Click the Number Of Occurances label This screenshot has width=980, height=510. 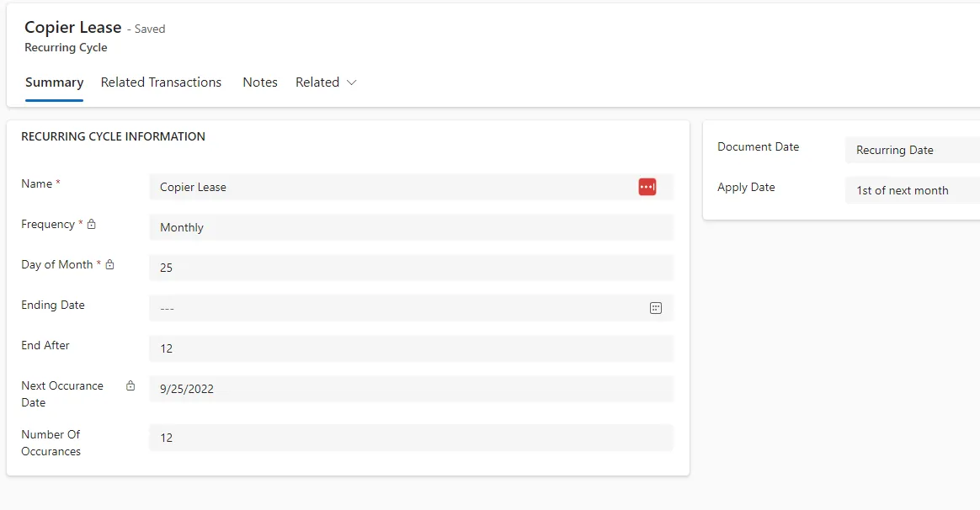pos(51,443)
